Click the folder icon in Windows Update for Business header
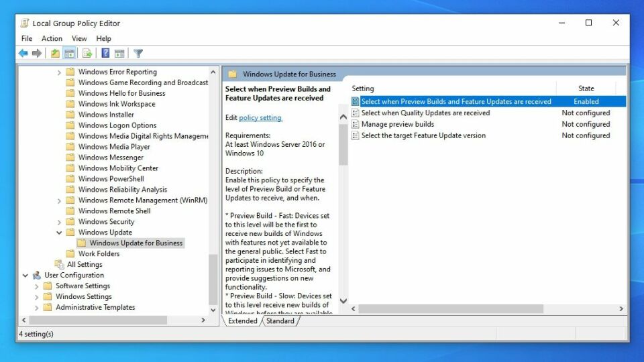644x362 pixels. pos(233,74)
